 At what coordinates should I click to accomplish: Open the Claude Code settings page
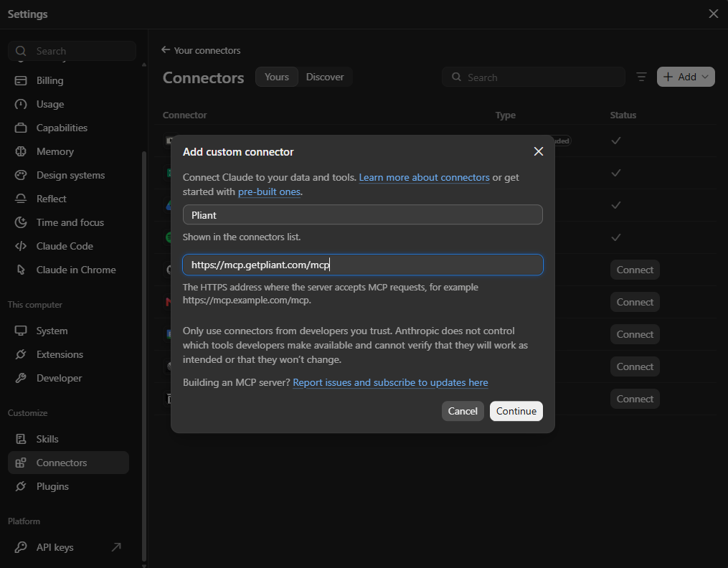click(65, 247)
